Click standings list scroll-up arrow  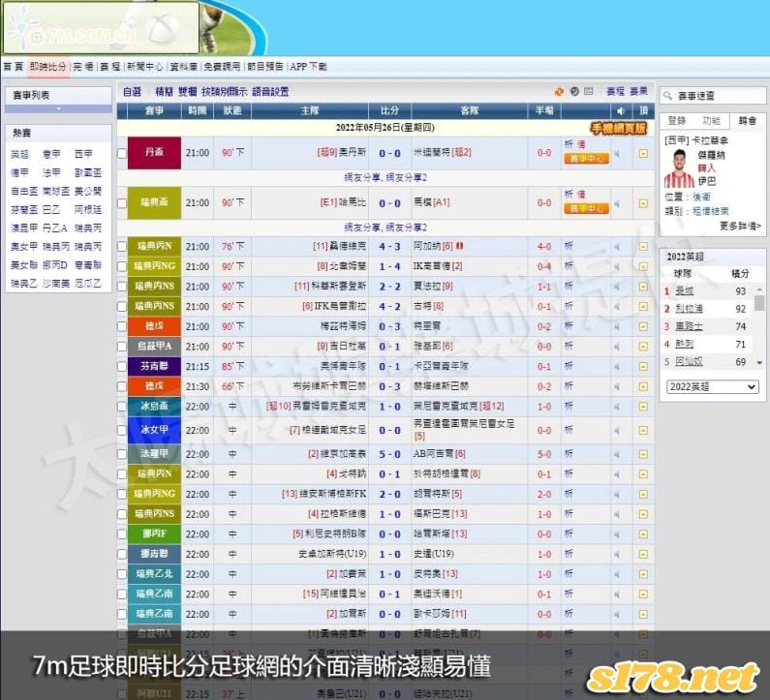(759, 289)
